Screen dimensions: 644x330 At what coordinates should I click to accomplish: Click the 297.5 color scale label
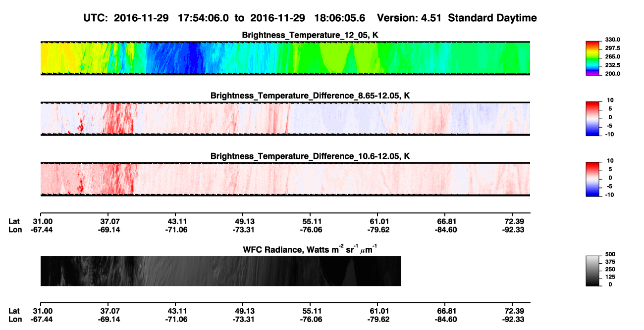click(613, 48)
